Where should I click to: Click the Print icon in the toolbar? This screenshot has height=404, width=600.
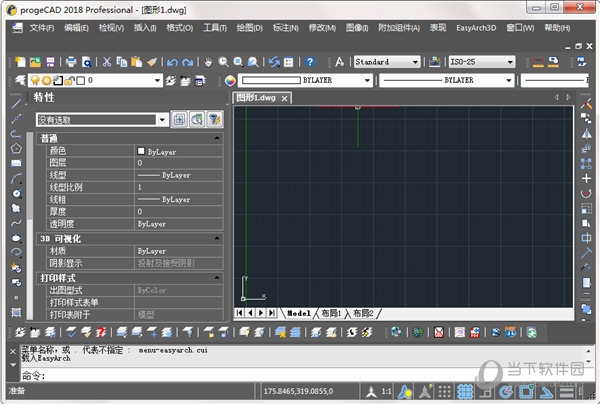pyautogui.click(x=71, y=62)
